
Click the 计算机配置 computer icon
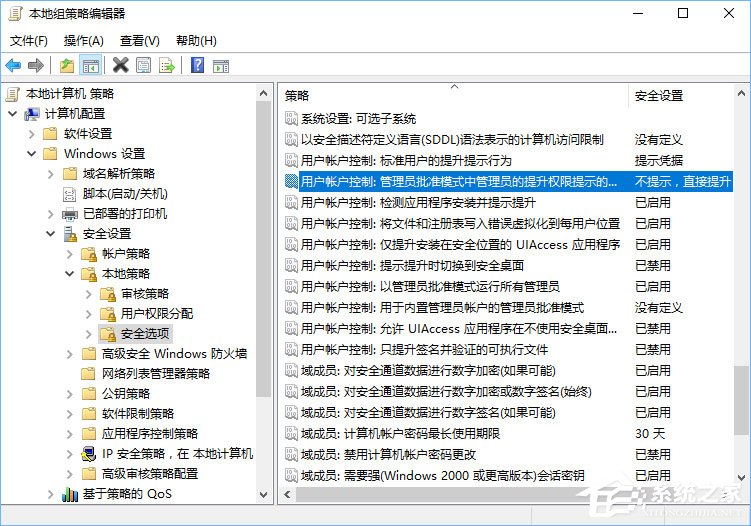[32, 114]
